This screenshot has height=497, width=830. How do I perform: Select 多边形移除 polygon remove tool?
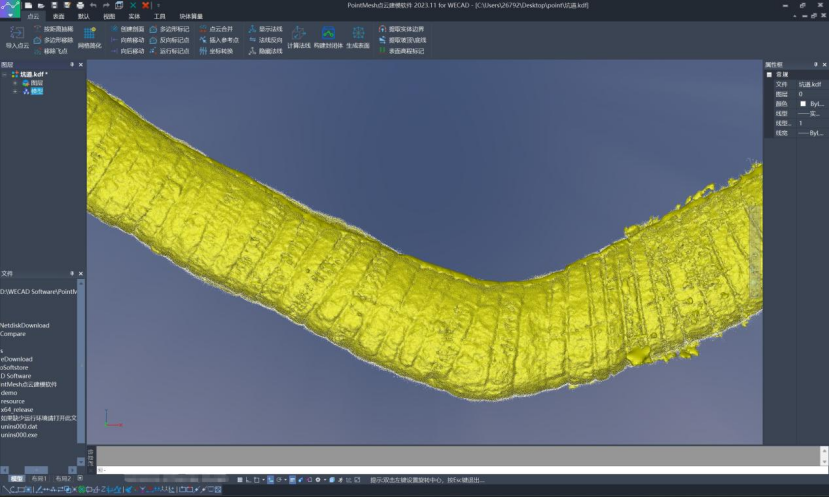(x=53, y=40)
